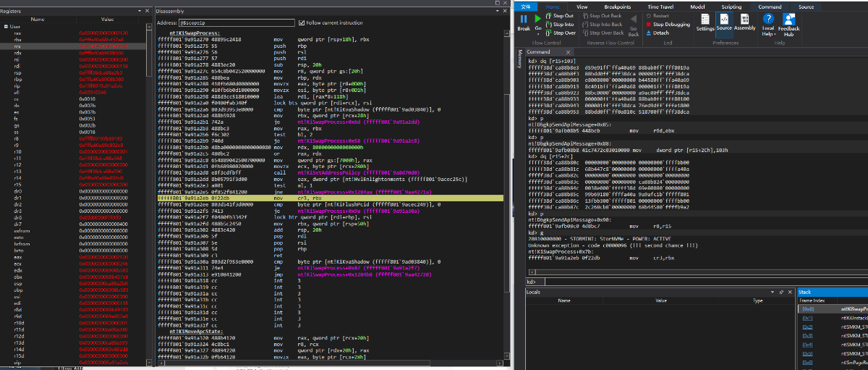
Task: Collapse the User register group
Action: coord(7,26)
